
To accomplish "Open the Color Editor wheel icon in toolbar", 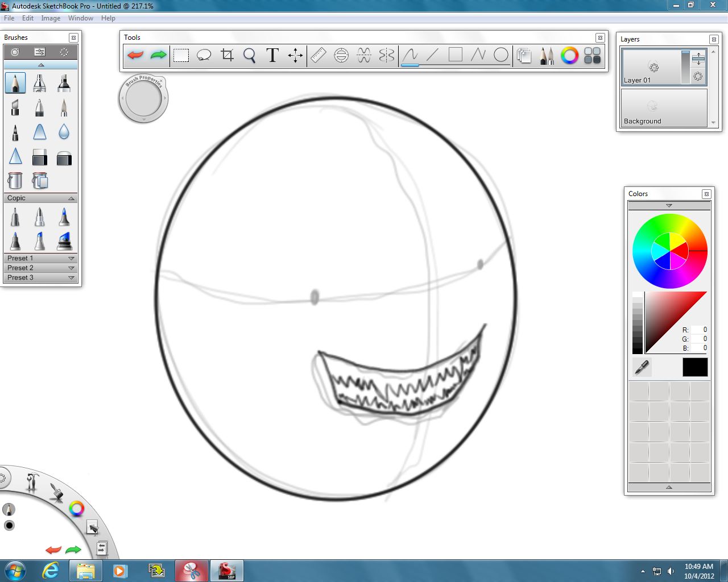I will click(x=569, y=55).
